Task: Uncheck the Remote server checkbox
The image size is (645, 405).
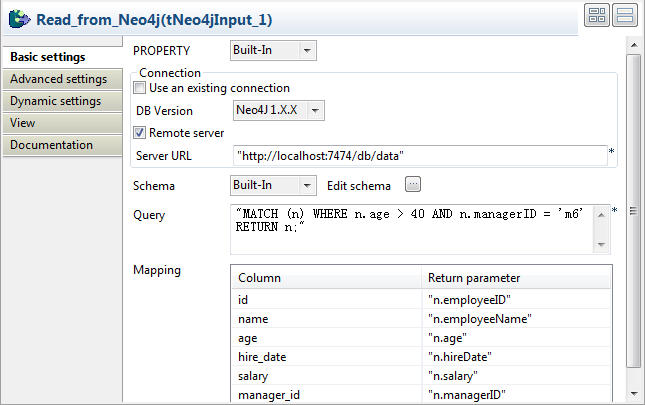Action: pyautogui.click(x=140, y=132)
